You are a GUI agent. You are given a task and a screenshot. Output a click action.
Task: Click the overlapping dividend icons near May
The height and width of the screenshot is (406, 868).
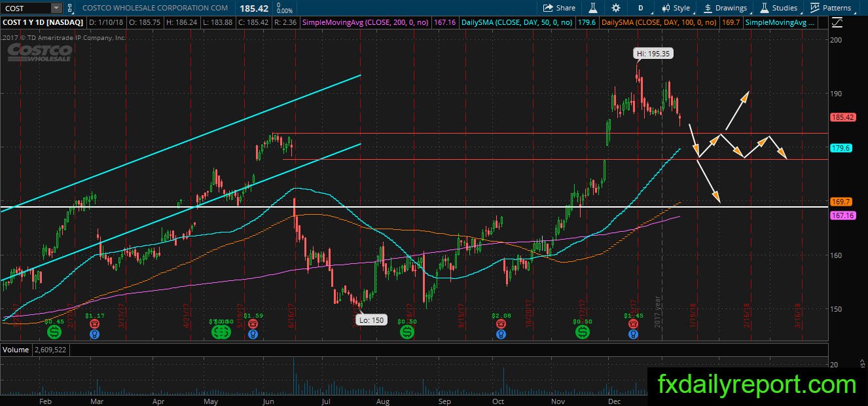[x=221, y=333]
